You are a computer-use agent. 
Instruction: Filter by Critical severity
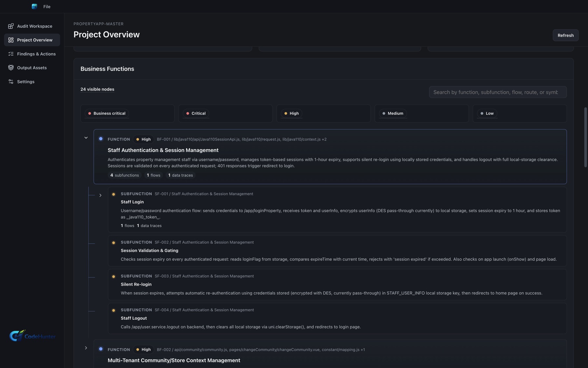196,114
